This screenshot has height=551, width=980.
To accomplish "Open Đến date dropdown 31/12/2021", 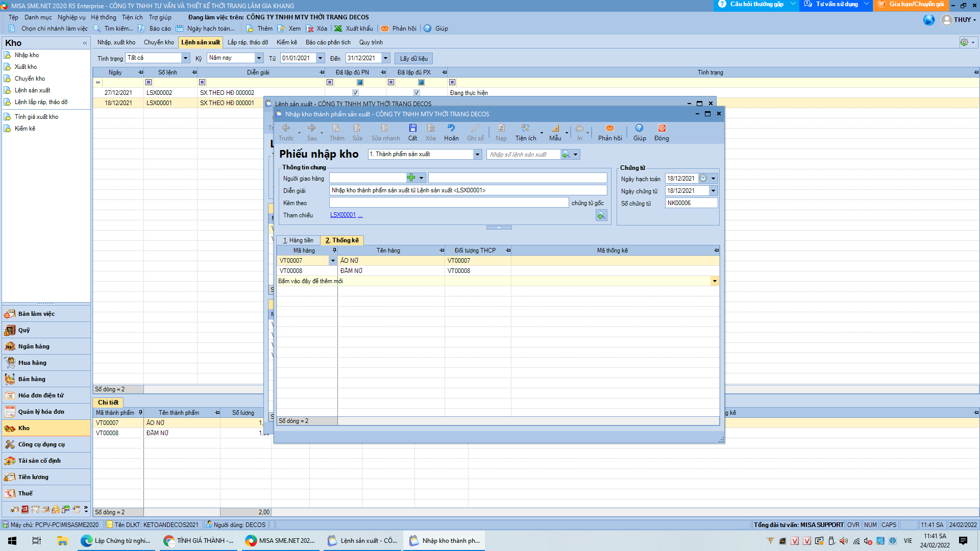I will [x=385, y=58].
